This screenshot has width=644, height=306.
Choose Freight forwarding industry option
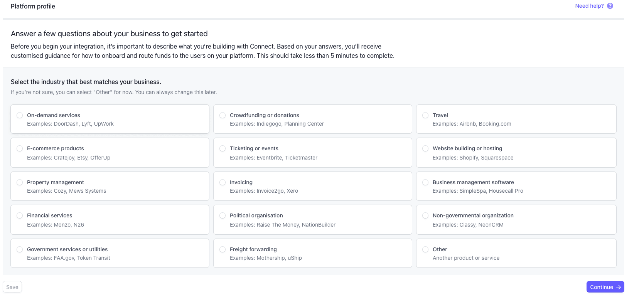[x=223, y=249]
